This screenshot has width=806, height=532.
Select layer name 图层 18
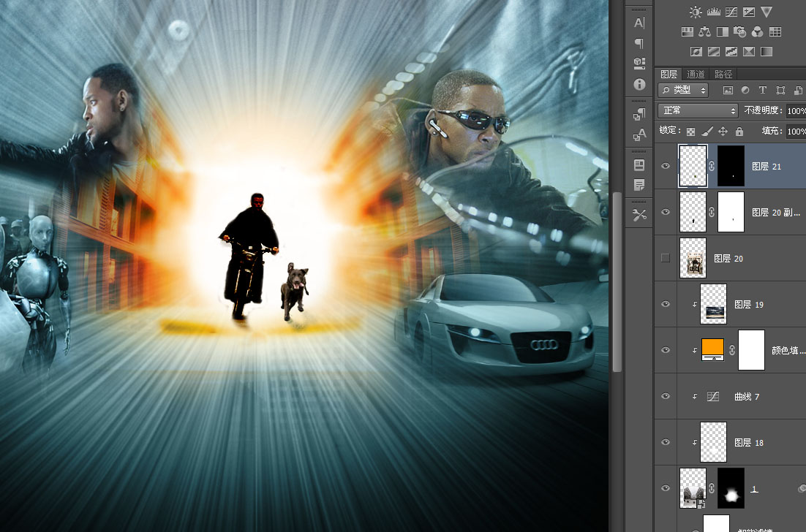pos(749,443)
